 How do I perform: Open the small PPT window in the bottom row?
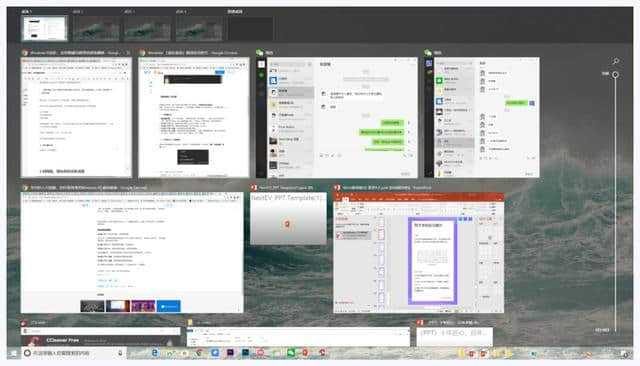point(454,337)
